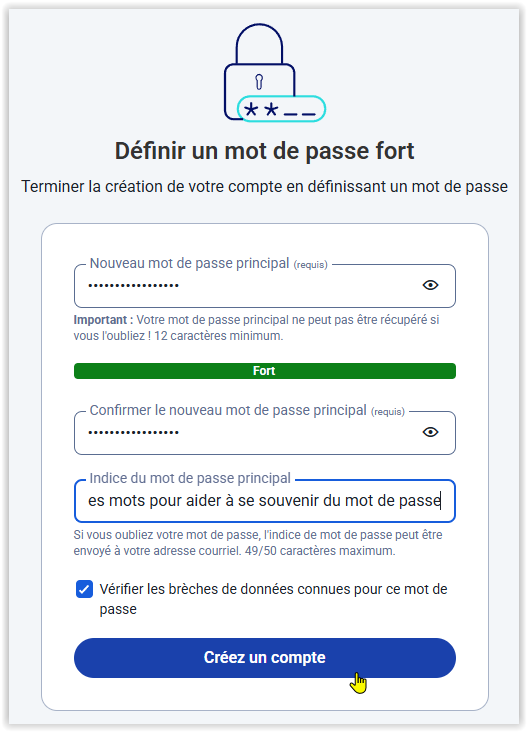Click the Important warning about 12 caractères minimum
The height and width of the screenshot is (732, 527).
click(x=257, y=328)
